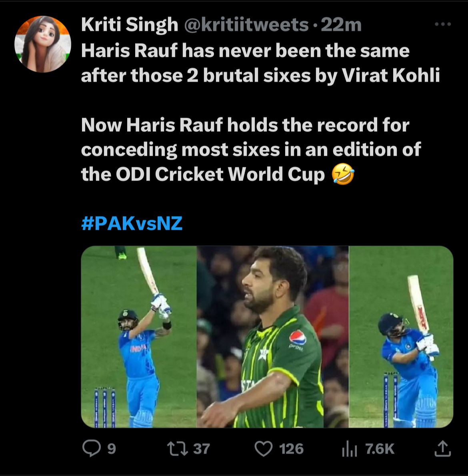Open the 22m timestamp link
The height and width of the screenshot is (476, 468).
click(x=341, y=25)
